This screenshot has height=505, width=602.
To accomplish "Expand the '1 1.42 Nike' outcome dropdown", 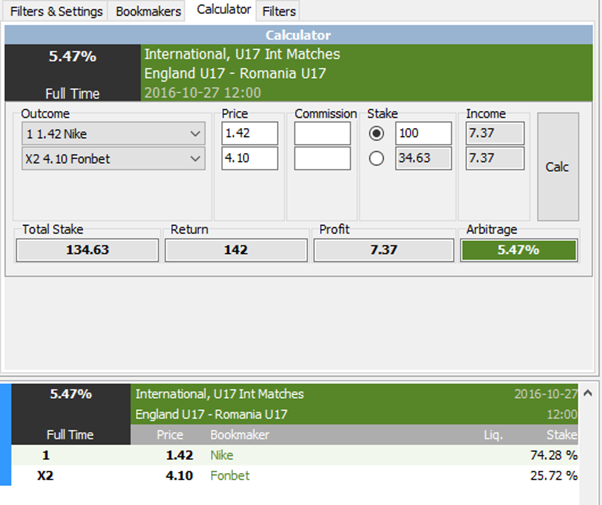I will click(x=114, y=134).
